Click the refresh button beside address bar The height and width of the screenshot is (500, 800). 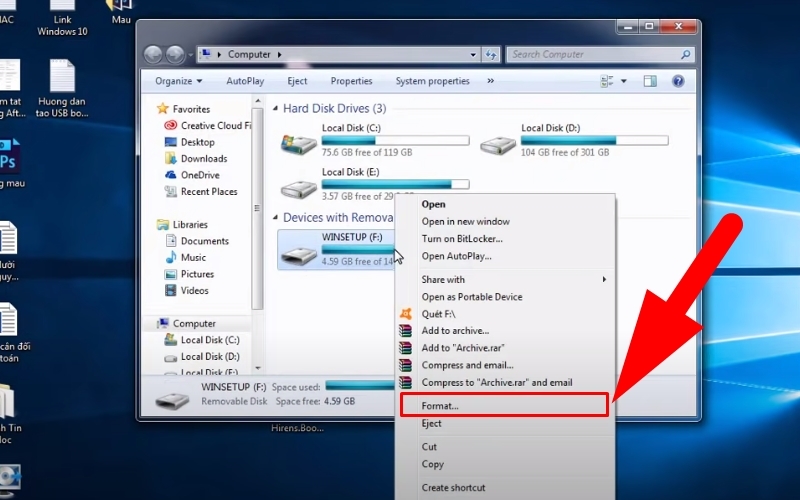click(491, 55)
